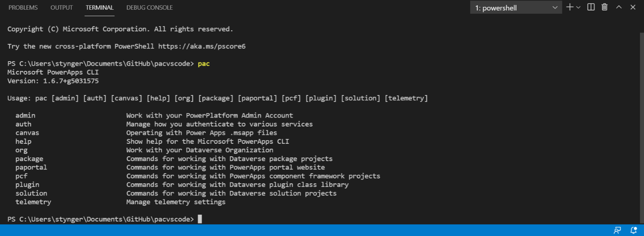This screenshot has width=644, height=236.
Task: Maximize the panel using the up chevron
Action: tap(619, 7)
